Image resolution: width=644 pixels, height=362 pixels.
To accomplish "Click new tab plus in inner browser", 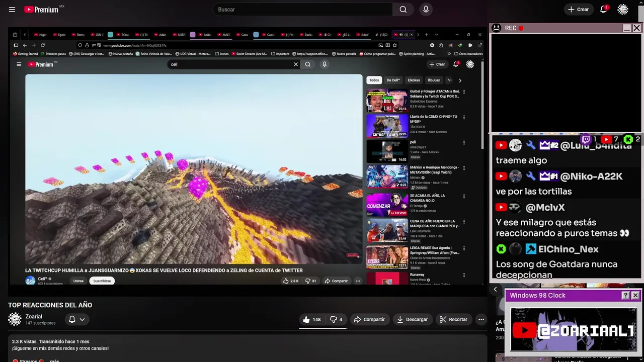I will click(x=426, y=35).
